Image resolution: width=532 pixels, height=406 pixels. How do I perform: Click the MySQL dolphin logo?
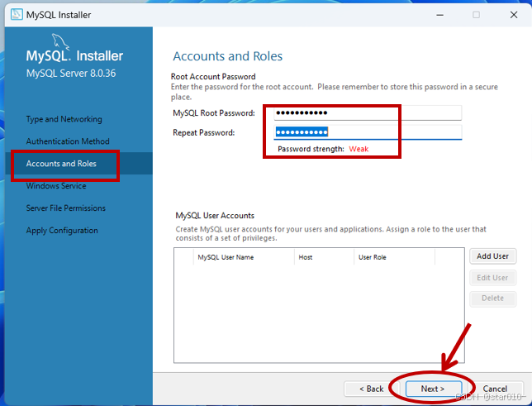click(x=60, y=41)
